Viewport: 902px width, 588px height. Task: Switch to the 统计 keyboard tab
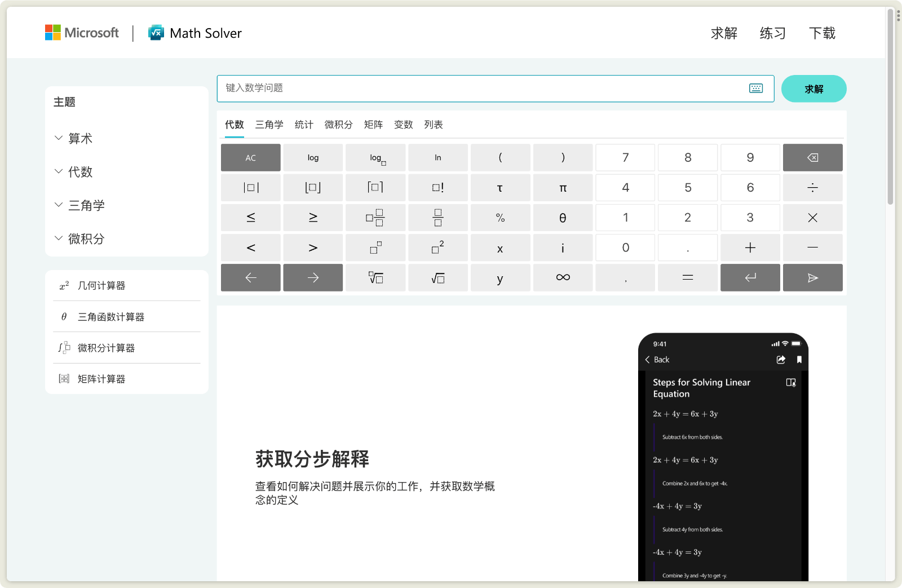[304, 125]
